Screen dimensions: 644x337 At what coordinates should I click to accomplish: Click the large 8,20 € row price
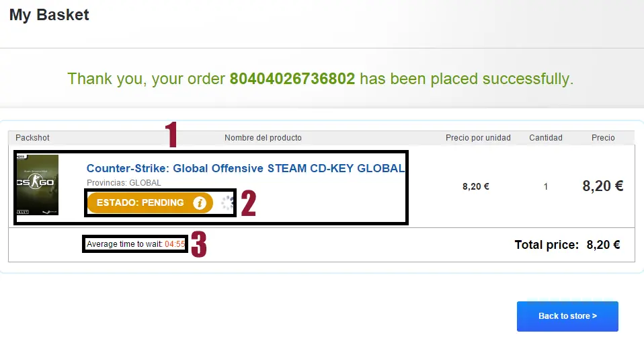point(602,186)
